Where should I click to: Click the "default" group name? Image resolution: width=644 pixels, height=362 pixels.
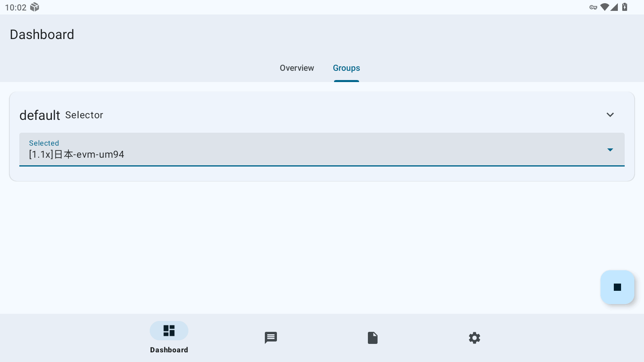pyautogui.click(x=39, y=115)
